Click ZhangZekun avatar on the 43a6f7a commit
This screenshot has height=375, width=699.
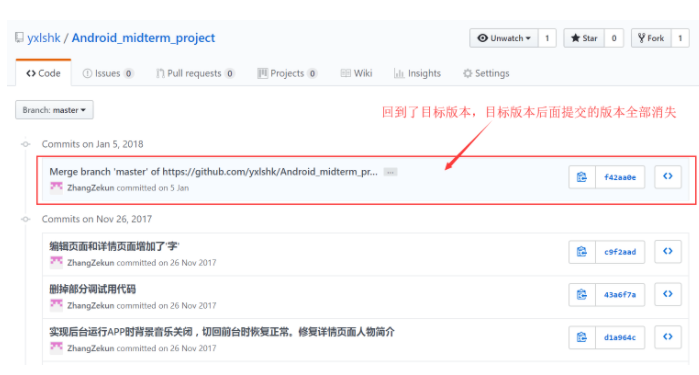pos(56,305)
